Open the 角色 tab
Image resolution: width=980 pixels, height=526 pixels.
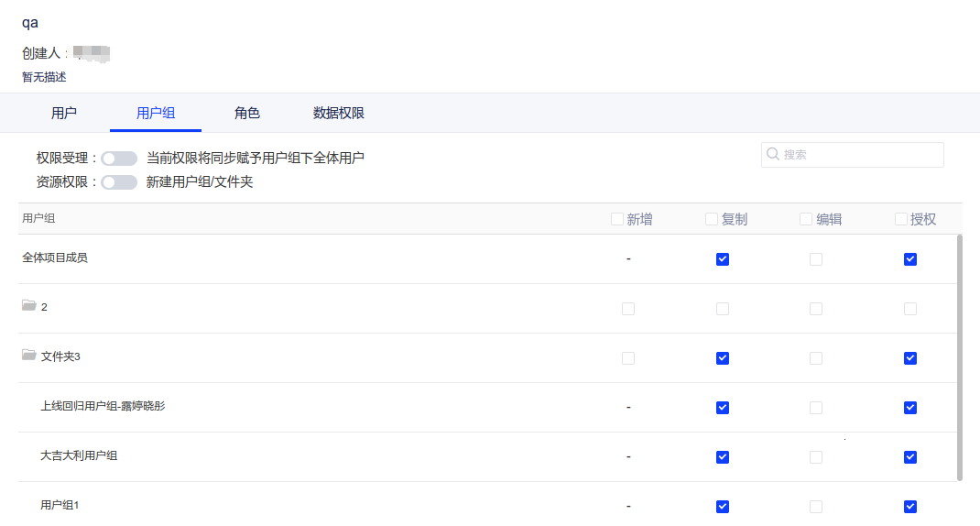point(247,114)
